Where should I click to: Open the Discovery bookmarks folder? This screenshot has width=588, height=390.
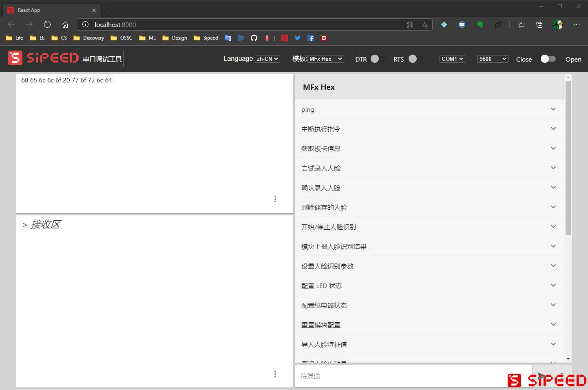coord(88,38)
